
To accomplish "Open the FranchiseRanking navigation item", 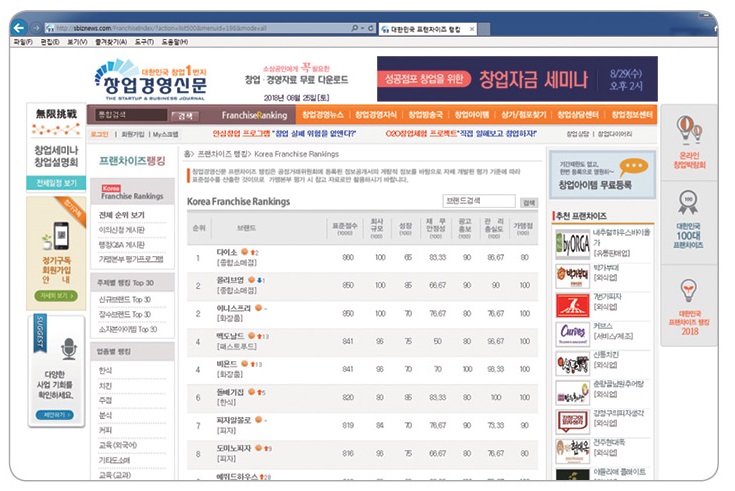I will (x=254, y=115).
